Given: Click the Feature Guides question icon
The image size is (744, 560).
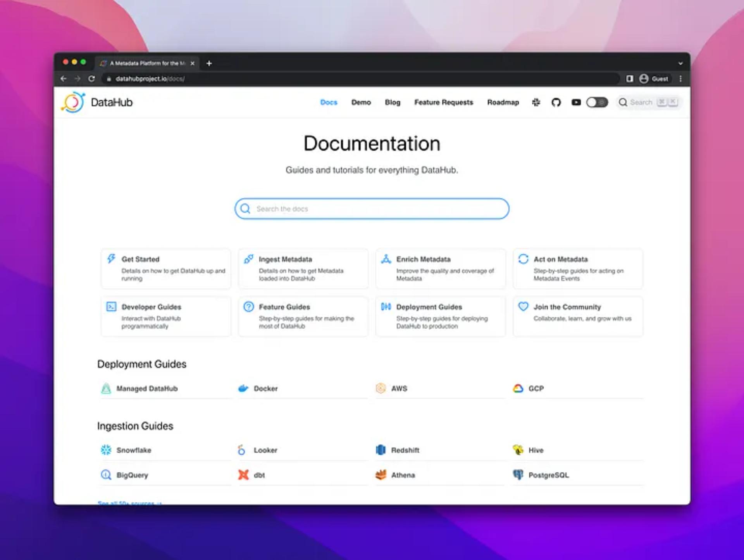Looking at the screenshot, I should [x=248, y=307].
